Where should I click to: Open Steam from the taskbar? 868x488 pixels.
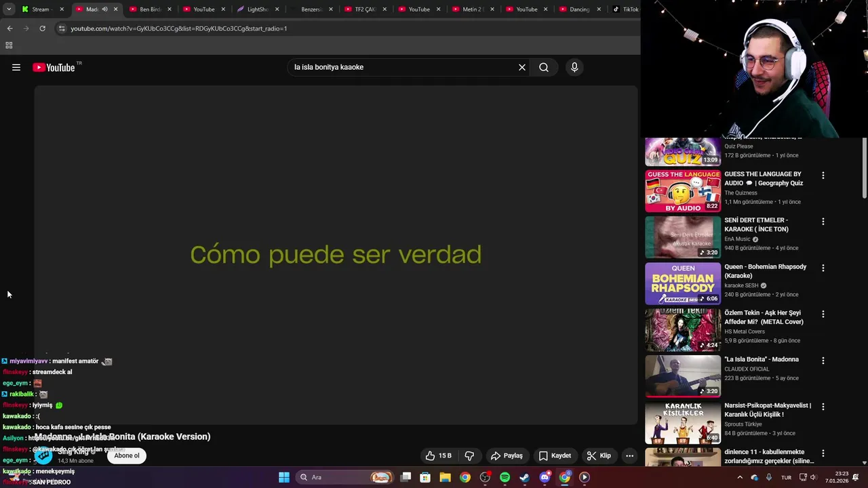pyautogui.click(x=524, y=477)
